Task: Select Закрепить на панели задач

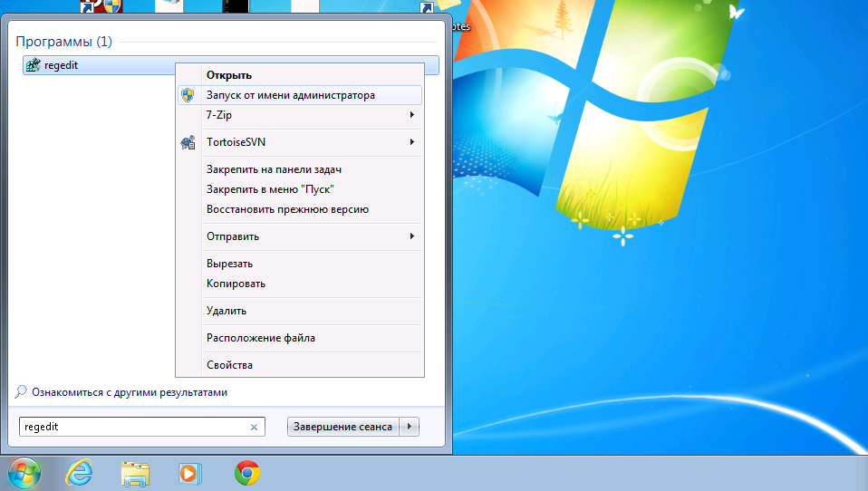Action: [x=300, y=169]
